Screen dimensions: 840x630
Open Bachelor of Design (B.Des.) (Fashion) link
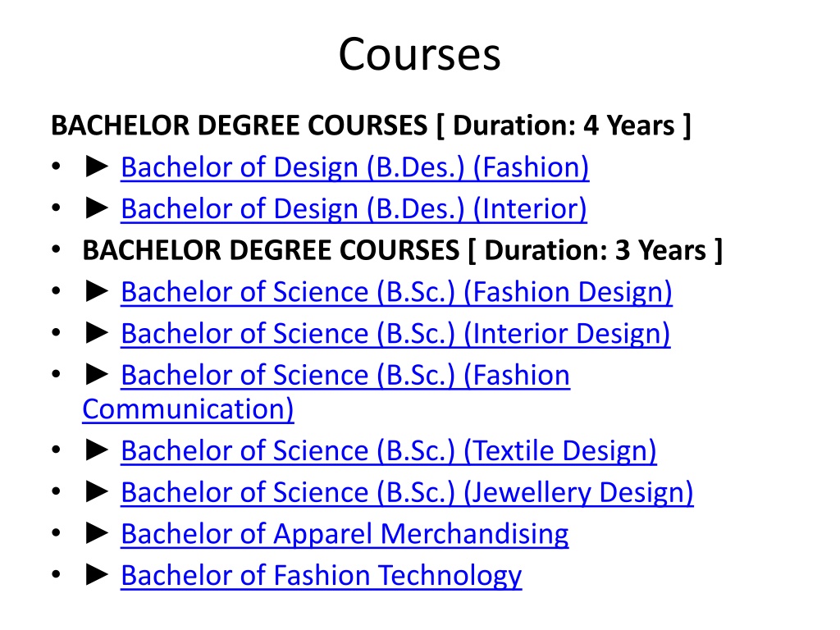(x=354, y=167)
